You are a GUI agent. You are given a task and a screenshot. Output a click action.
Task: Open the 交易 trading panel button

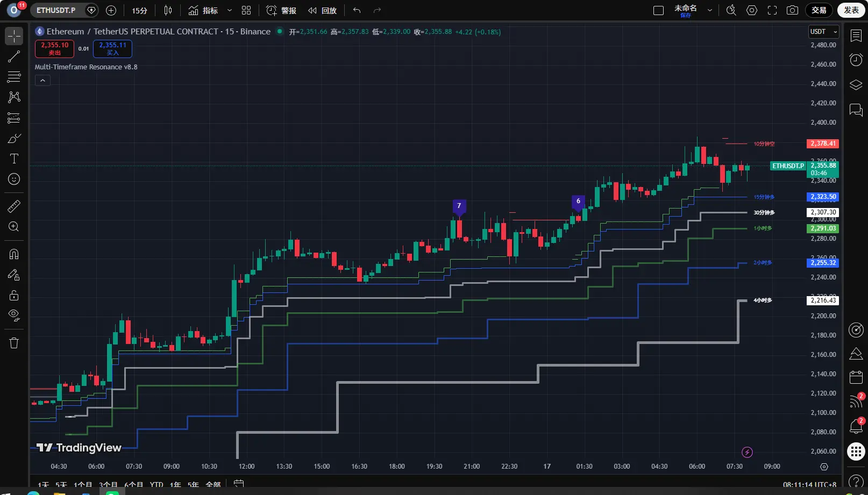tap(819, 10)
